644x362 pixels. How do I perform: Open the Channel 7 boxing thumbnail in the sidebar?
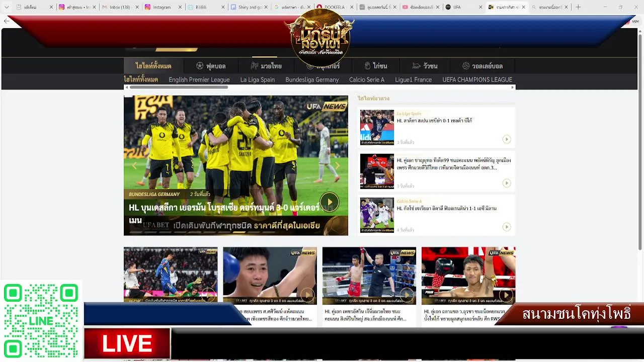(x=377, y=171)
